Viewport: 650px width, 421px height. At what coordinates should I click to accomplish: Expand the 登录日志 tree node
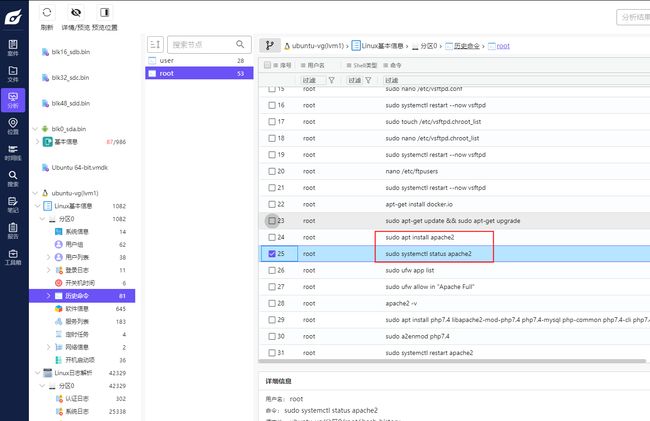48,270
